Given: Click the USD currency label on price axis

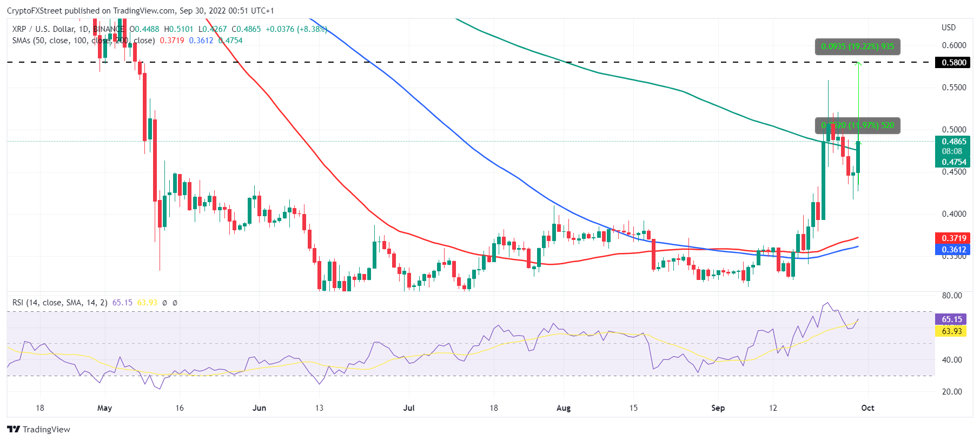Looking at the screenshot, I should coord(949,28).
